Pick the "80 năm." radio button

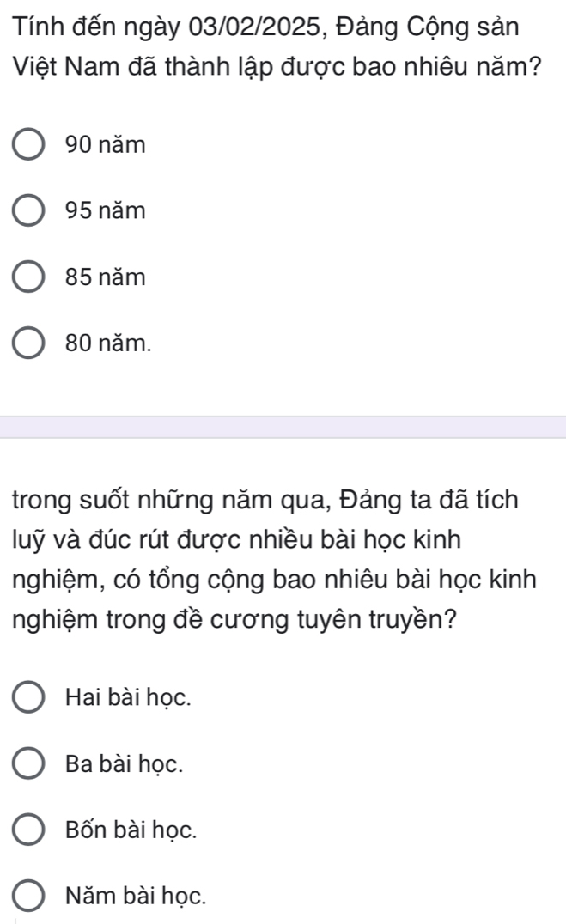coord(31,345)
